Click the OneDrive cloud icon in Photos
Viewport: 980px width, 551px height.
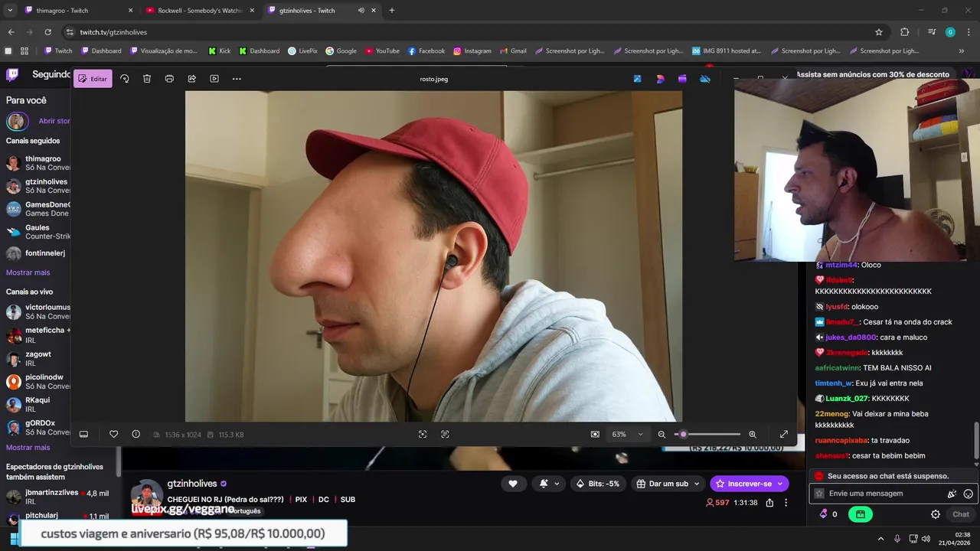click(x=705, y=79)
